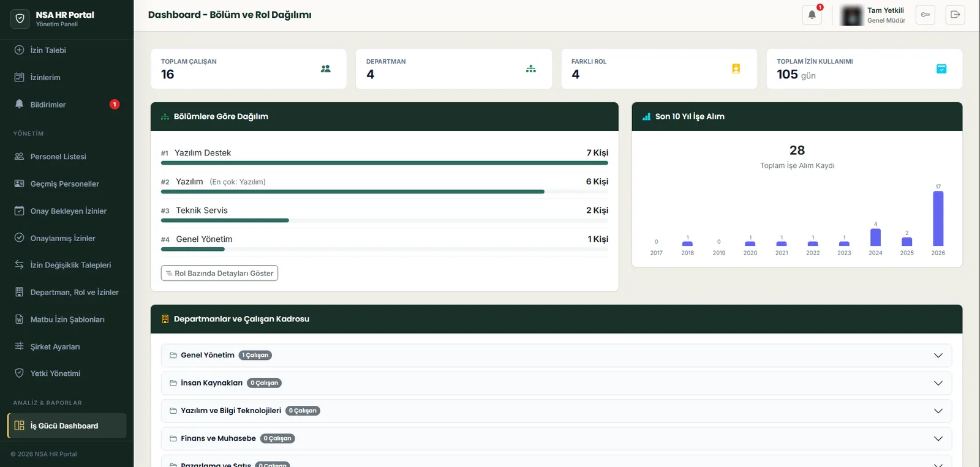Click the 2026 bar in hiring chart
Viewport: 980px width, 467px height.
point(938,219)
